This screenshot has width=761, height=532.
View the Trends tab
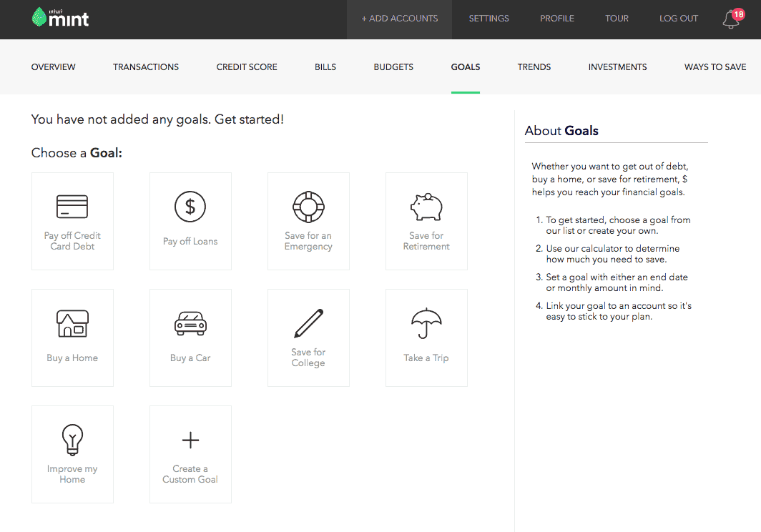click(534, 67)
